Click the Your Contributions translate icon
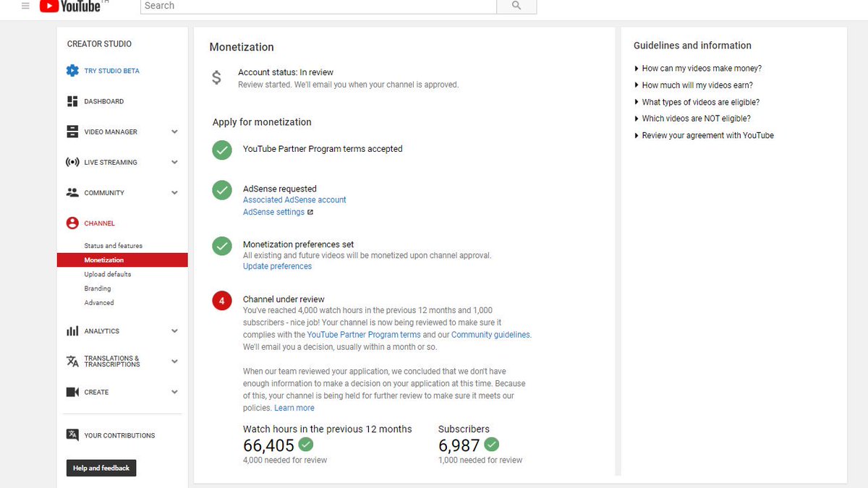 tap(72, 435)
